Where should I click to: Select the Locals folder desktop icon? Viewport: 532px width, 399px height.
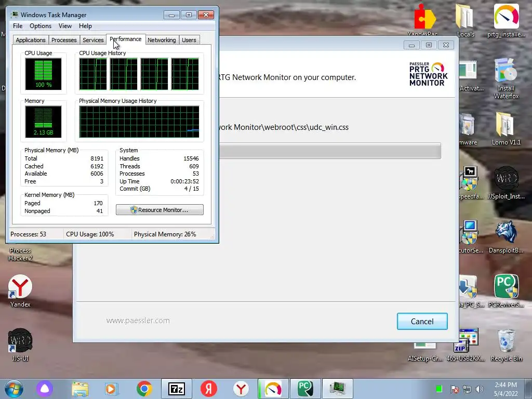click(x=465, y=21)
